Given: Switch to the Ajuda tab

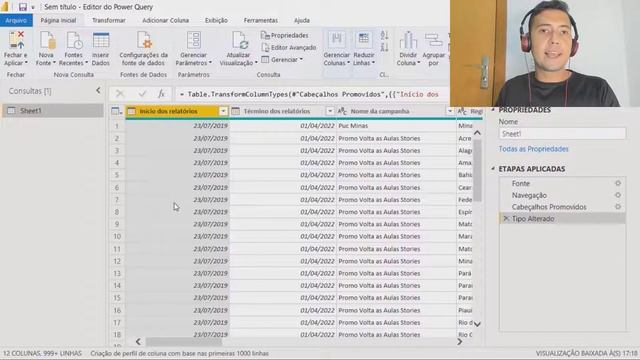Looking at the screenshot, I should (x=302, y=20).
